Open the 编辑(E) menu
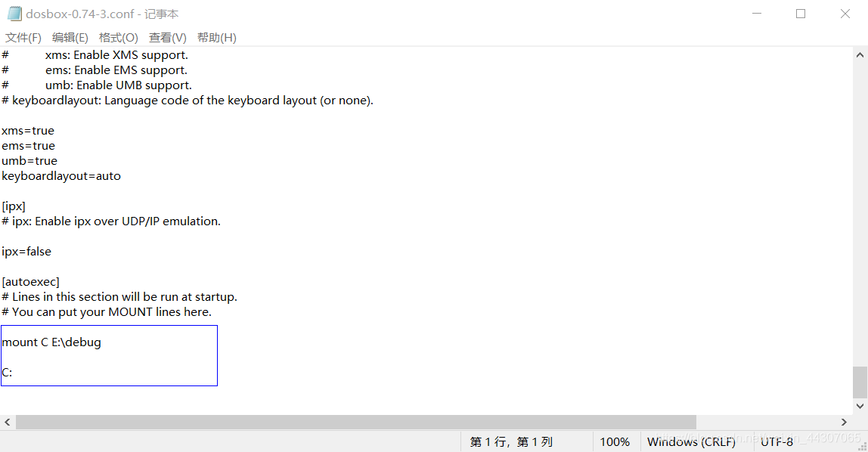Viewport: 868px width, 452px height. click(70, 38)
